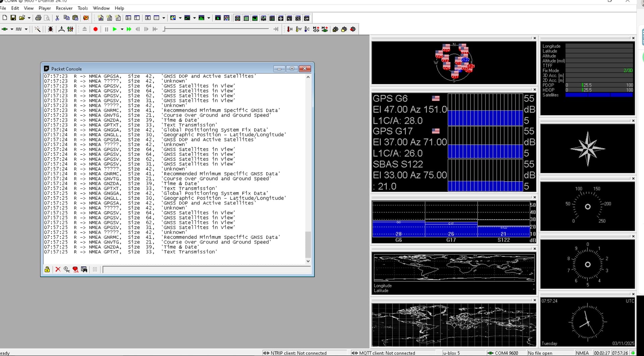This screenshot has width=644, height=356.
Task: Click the autobauding magic wand icon
Action: coord(38,29)
